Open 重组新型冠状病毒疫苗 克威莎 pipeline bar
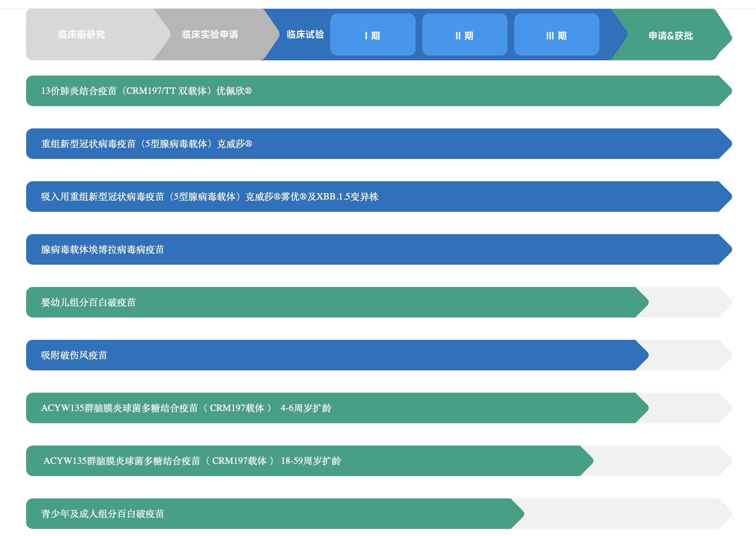The image size is (756, 536). click(x=379, y=144)
